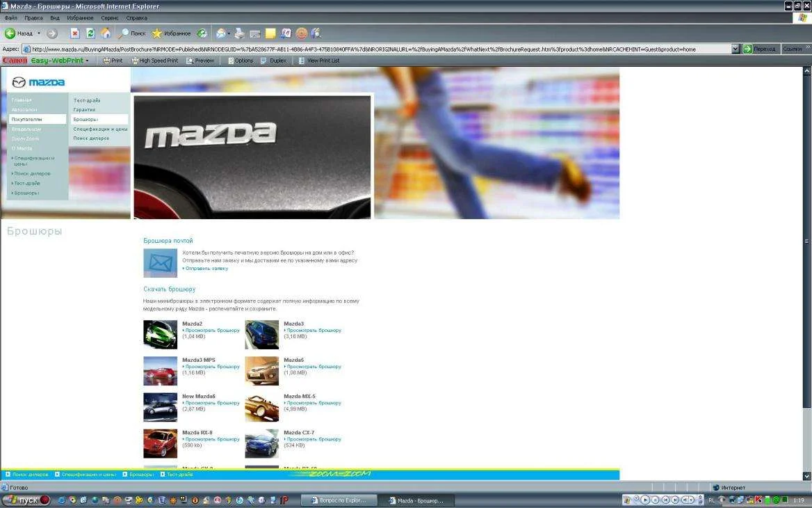Click the RL language indicator in tray
812x508 pixels.
(x=711, y=500)
